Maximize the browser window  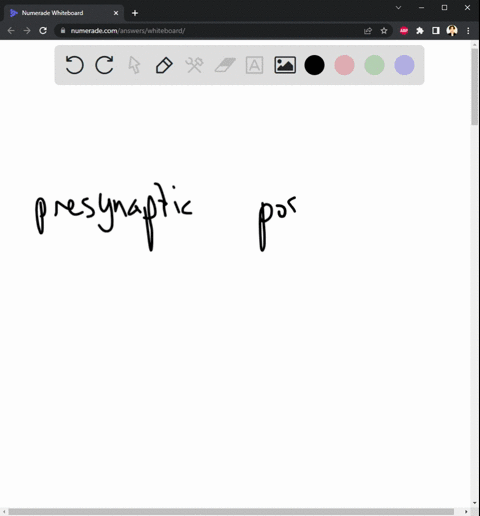point(444,8)
